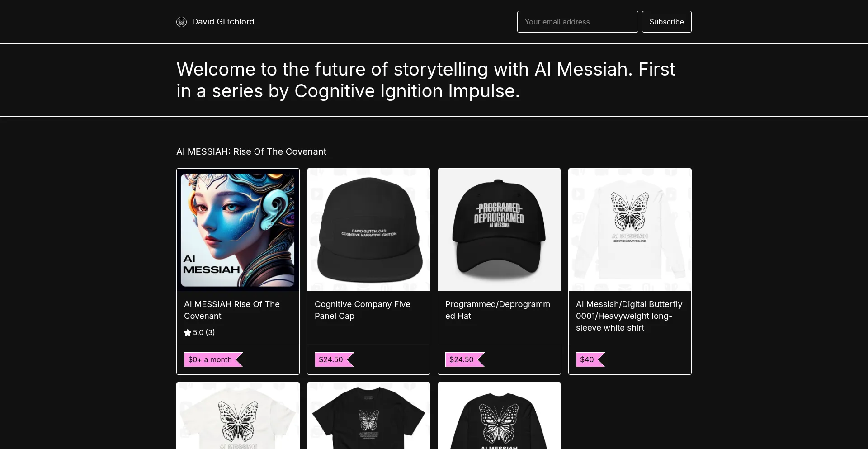Screen dimensions: 868x449
Task: Open white long-sleeve butterfly shirt image
Action: 630,230
